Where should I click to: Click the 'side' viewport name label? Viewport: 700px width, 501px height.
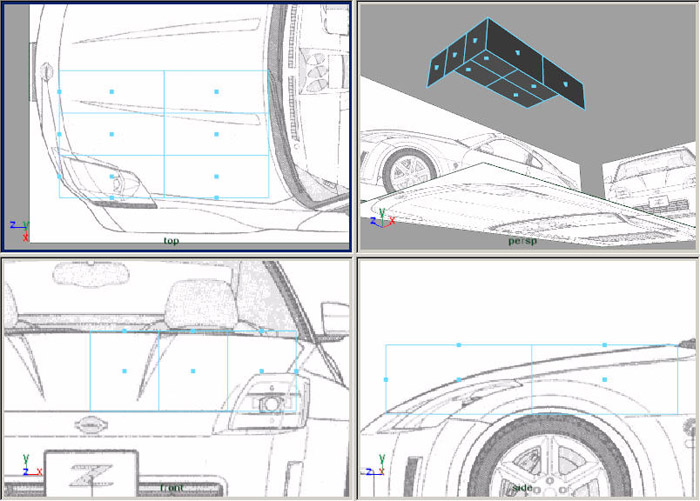point(522,488)
